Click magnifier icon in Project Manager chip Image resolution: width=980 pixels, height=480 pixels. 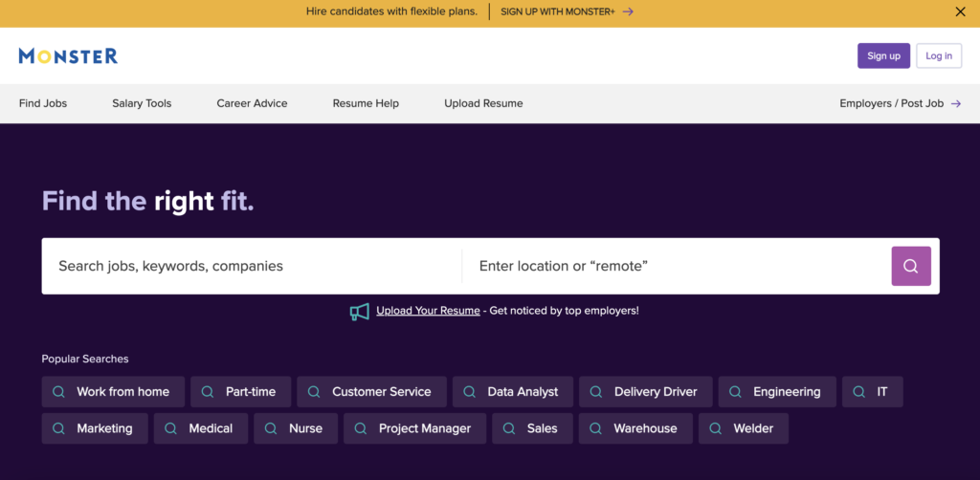click(361, 428)
